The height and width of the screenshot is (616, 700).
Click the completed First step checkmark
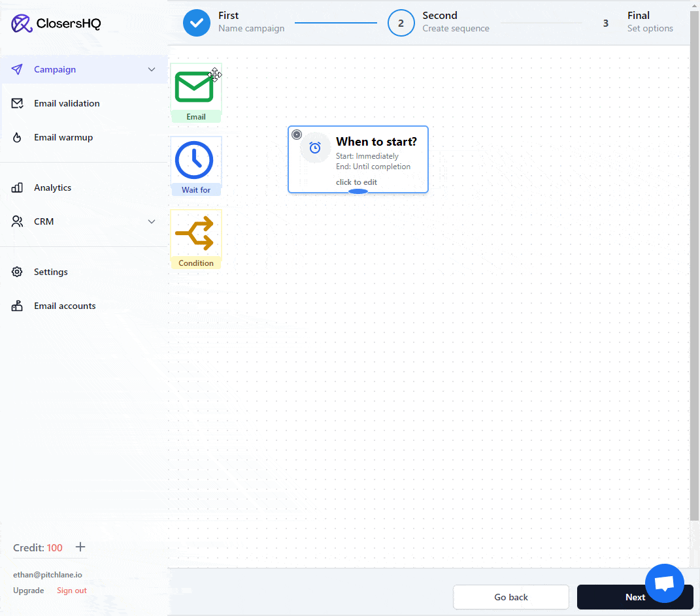[x=197, y=23]
